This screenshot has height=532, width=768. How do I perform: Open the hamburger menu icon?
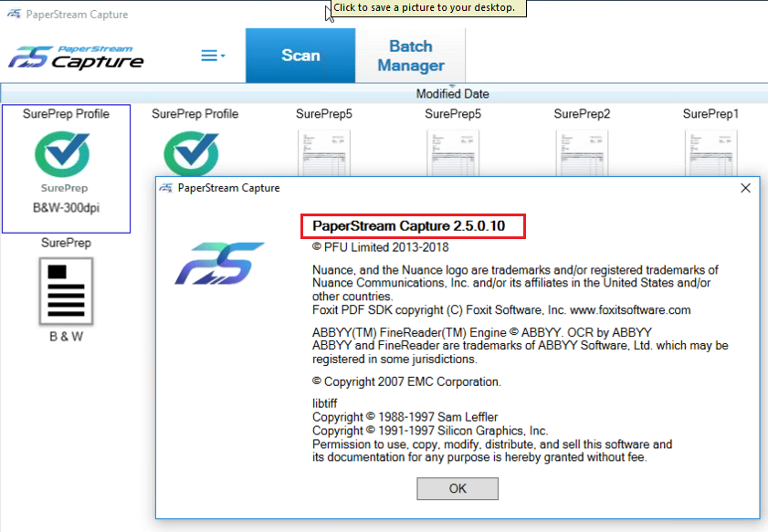click(x=208, y=55)
